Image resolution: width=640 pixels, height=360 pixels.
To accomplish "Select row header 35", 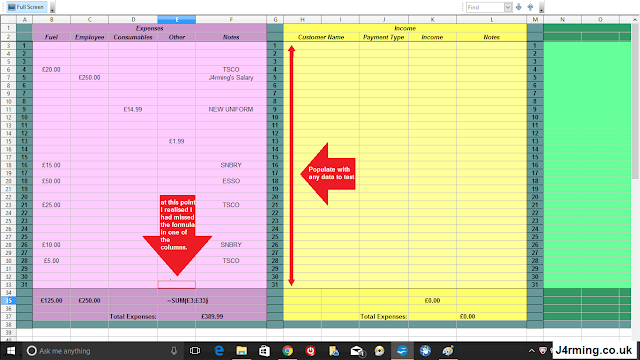I will 8,300.
